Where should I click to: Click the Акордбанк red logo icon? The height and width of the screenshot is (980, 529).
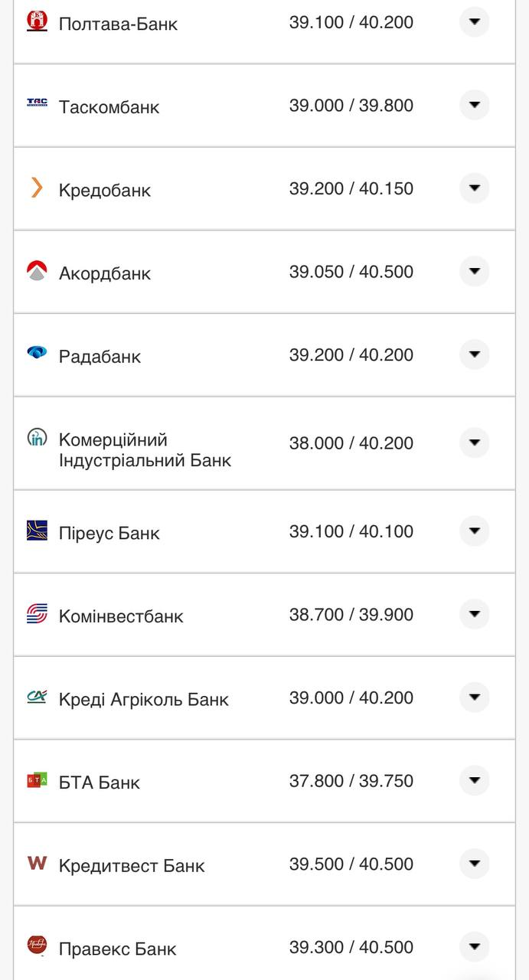37,271
